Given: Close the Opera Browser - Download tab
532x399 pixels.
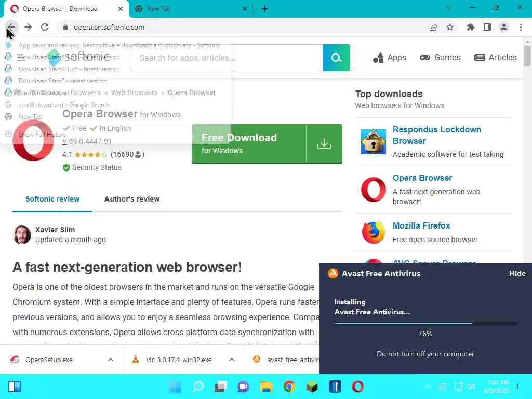Looking at the screenshot, I should coord(121,9).
